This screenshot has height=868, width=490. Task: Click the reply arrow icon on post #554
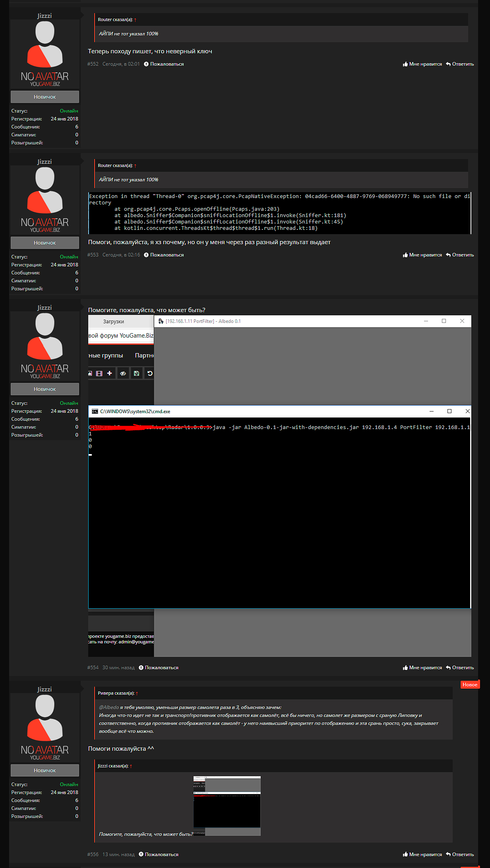pyautogui.click(x=448, y=668)
